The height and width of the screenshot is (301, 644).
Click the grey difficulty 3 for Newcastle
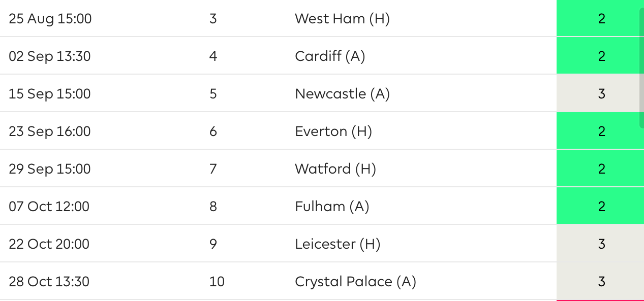[600, 93]
